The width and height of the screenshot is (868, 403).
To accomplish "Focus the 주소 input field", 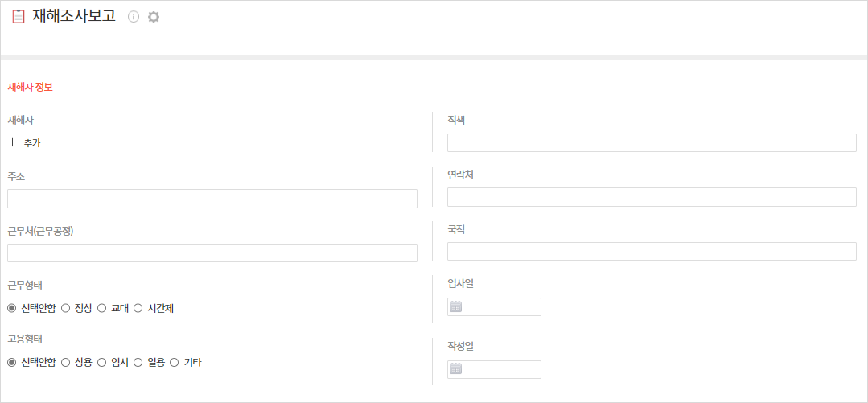I will pos(212,199).
